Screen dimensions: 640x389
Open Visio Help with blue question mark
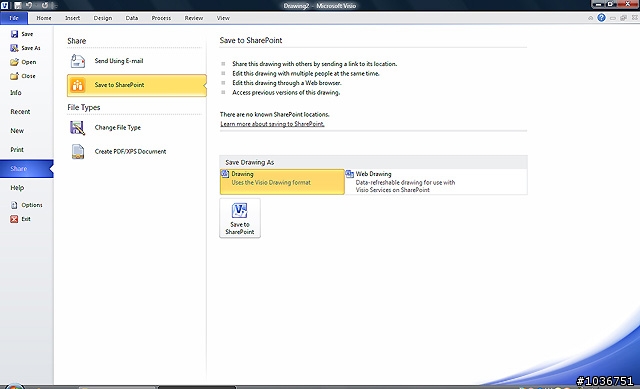[x=601, y=18]
